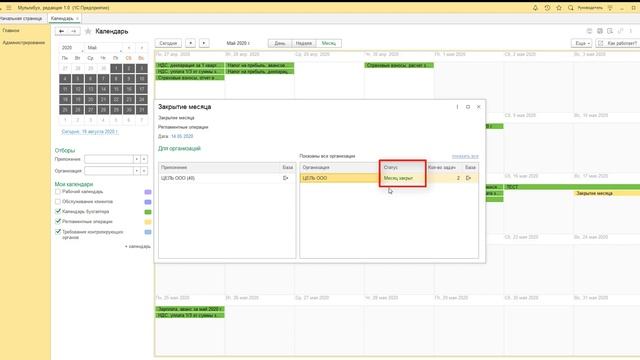
Task: Click the Организация filter input field
Action: click(109, 171)
